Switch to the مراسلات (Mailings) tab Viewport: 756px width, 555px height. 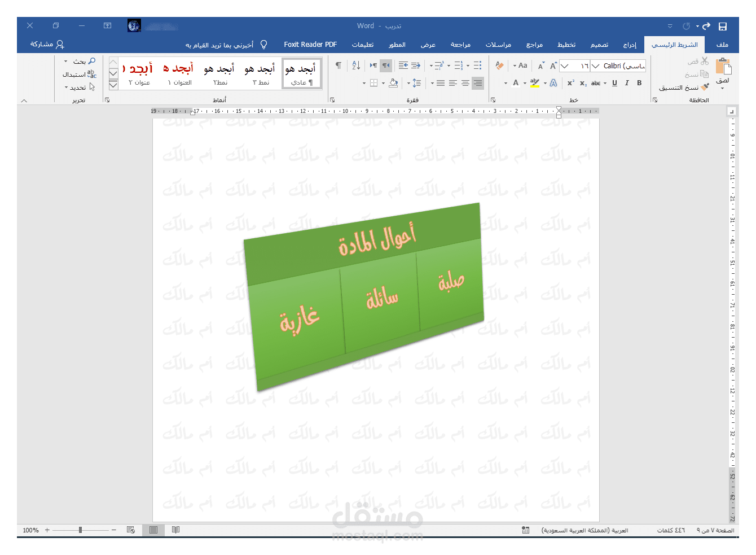[498, 45]
